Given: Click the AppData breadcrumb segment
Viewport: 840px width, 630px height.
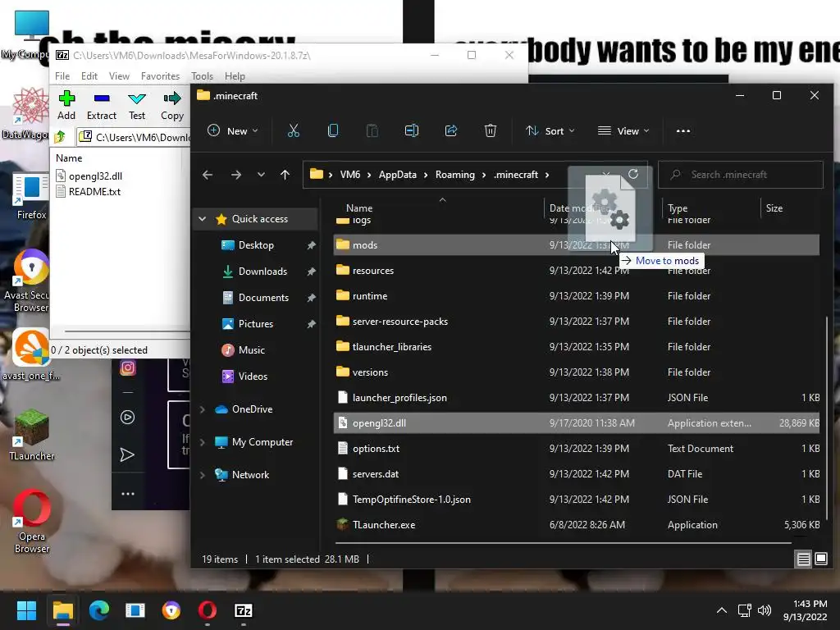Looking at the screenshot, I should pos(398,175).
